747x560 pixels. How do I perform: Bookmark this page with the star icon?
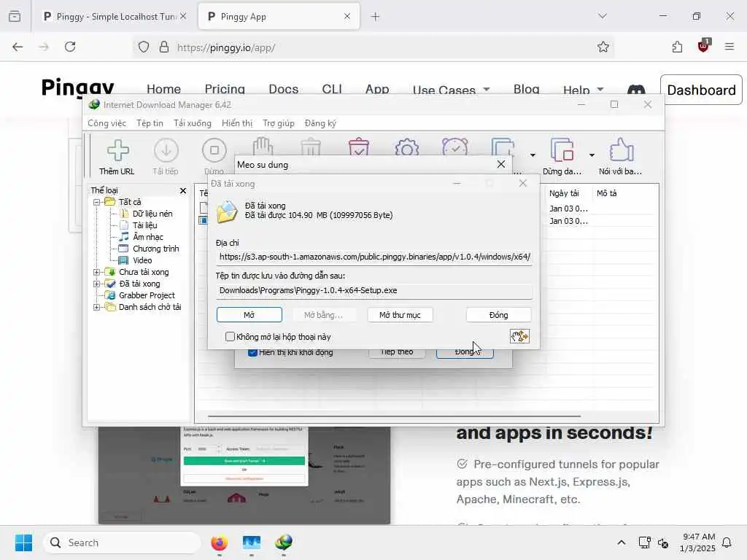603,47
